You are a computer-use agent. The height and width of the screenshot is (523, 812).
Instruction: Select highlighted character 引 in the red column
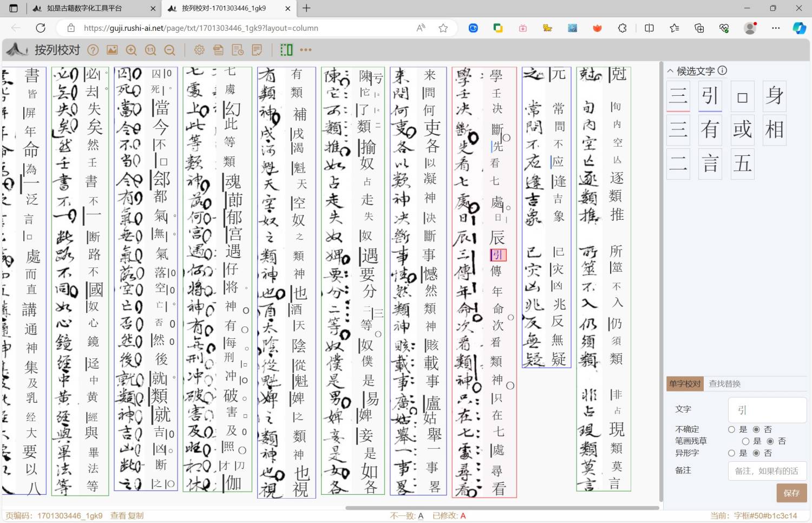tap(497, 254)
